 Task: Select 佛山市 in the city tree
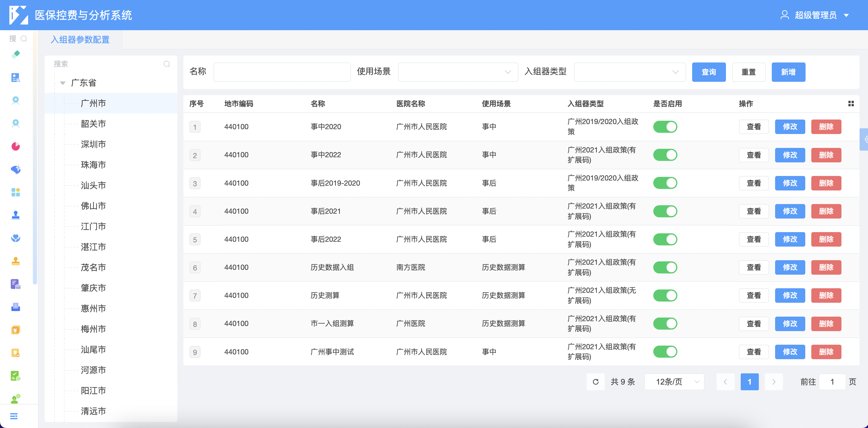click(x=93, y=206)
